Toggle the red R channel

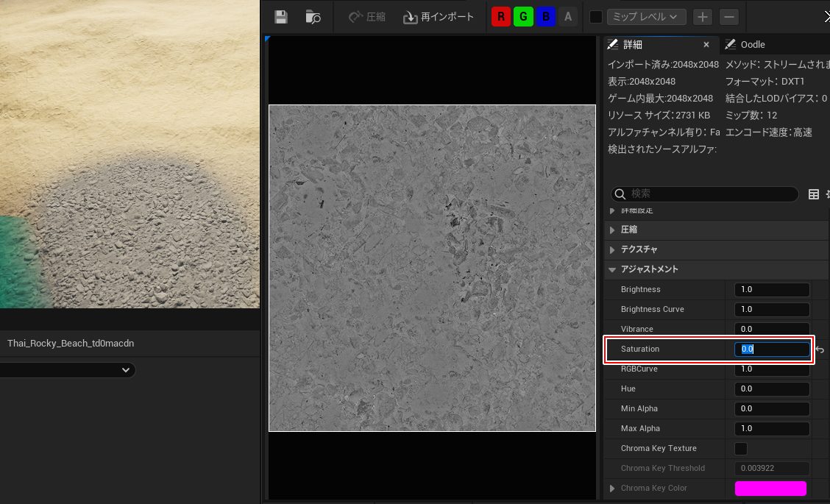pyautogui.click(x=502, y=17)
